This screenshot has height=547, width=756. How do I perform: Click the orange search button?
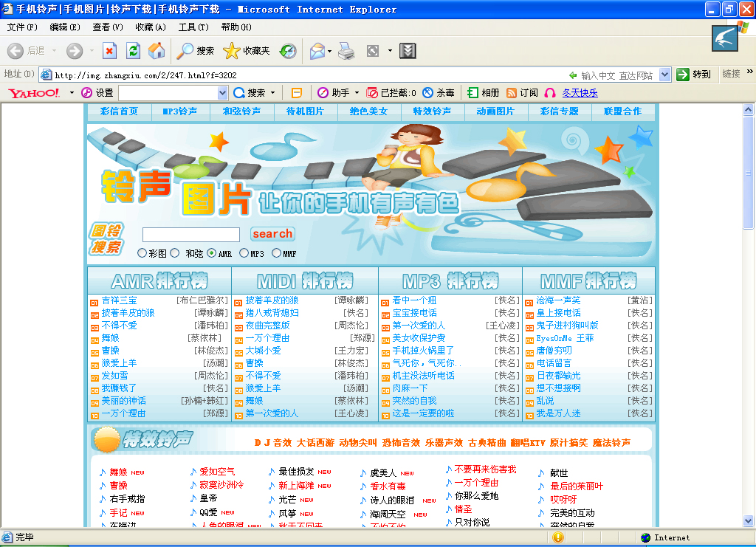(x=272, y=234)
